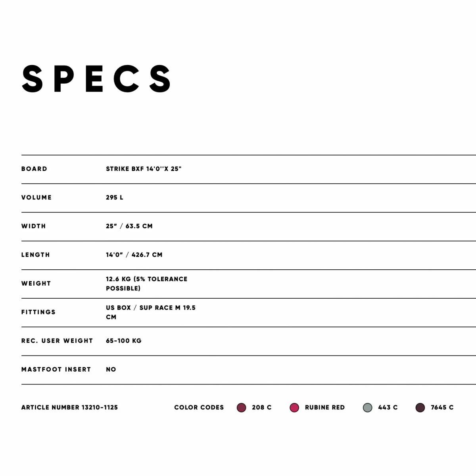Viewport: 476px width, 476px height.
Task: Select the 65-100 KG user weight value
Action: (x=124, y=341)
